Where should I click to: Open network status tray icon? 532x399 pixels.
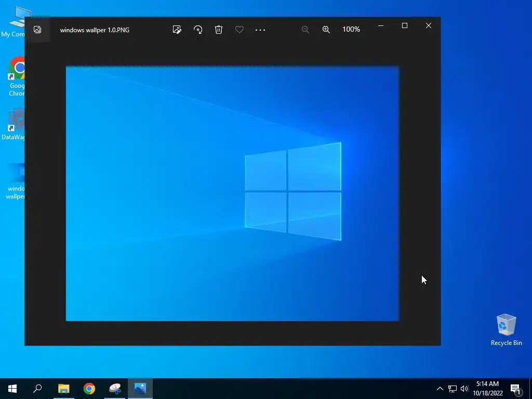pyautogui.click(x=453, y=389)
